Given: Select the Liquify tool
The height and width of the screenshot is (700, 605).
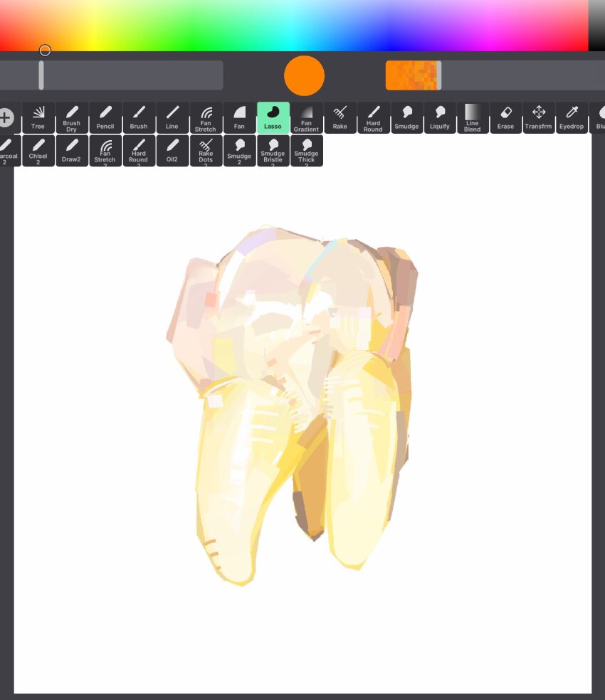Looking at the screenshot, I should 440,117.
